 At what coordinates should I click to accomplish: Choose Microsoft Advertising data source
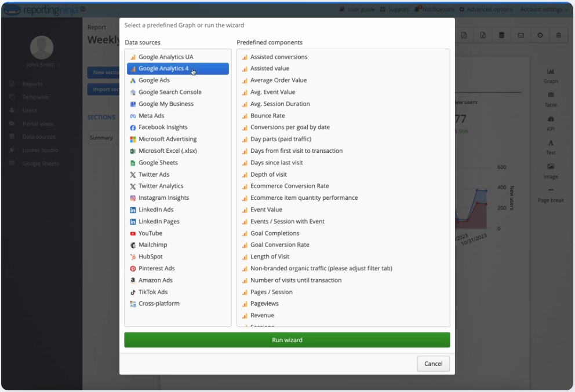pos(178,139)
